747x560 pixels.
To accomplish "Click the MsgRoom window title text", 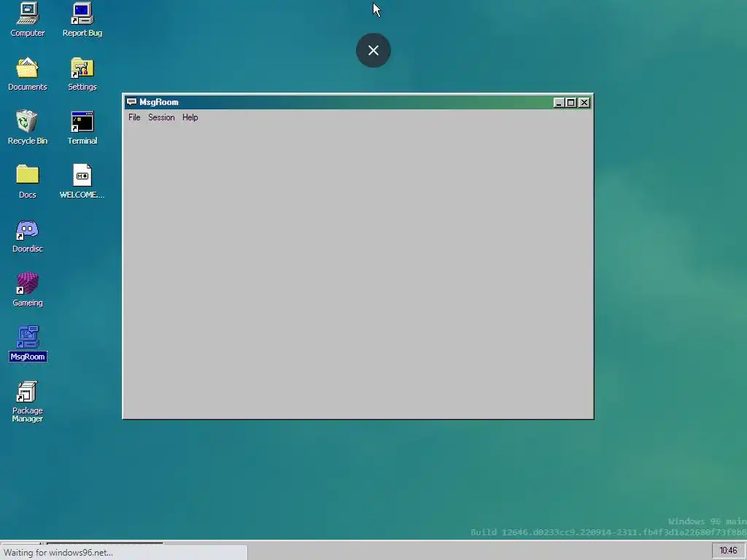I will pos(158,102).
